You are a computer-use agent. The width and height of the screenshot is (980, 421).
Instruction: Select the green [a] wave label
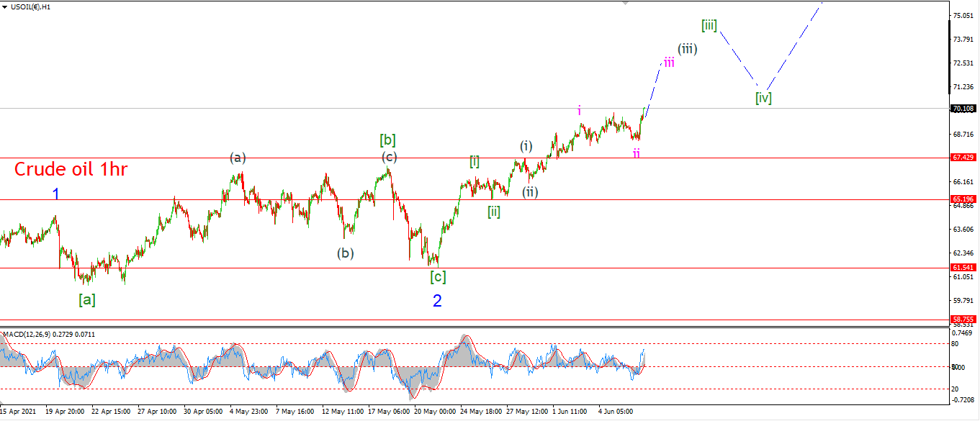pos(87,300)
